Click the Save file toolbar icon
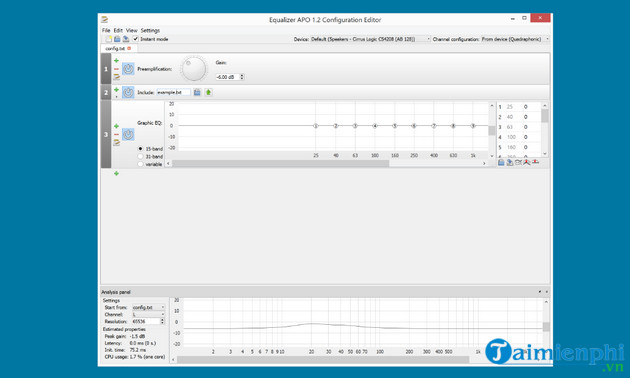Viewport: 630px width, 378px height. pos(126,39)
